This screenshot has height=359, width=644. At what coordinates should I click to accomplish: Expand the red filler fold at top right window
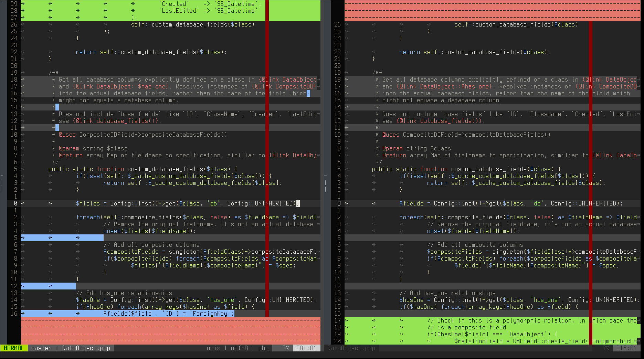[x=492, y=10]
